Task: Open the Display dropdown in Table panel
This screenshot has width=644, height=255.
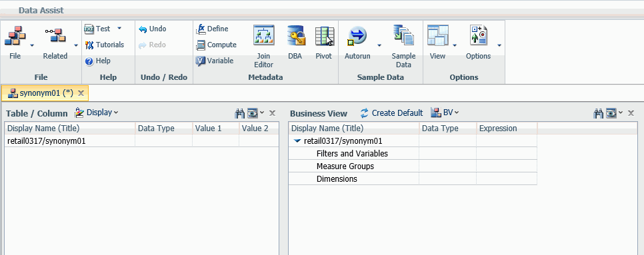Action: (x=97, y=113)
